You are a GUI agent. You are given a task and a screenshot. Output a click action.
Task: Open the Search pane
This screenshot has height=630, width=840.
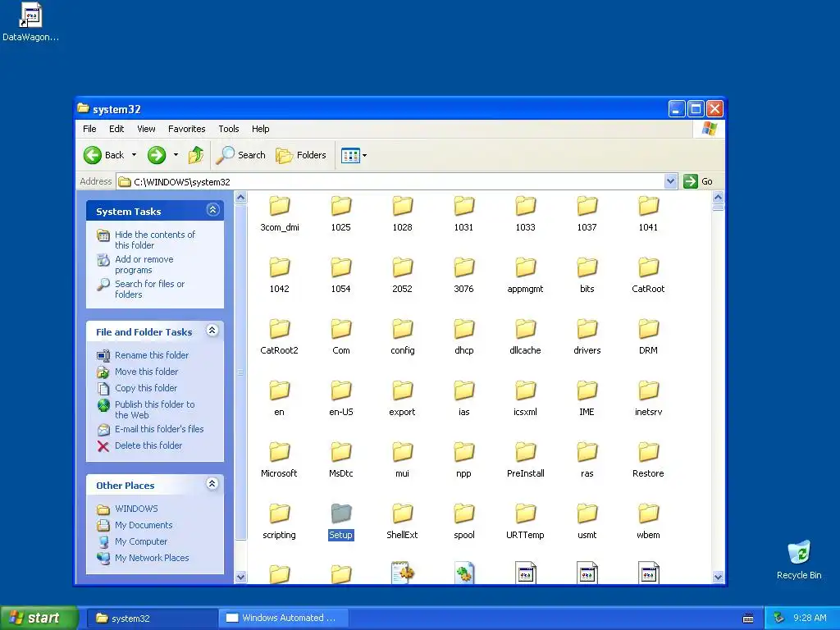(x=240, y=155)
